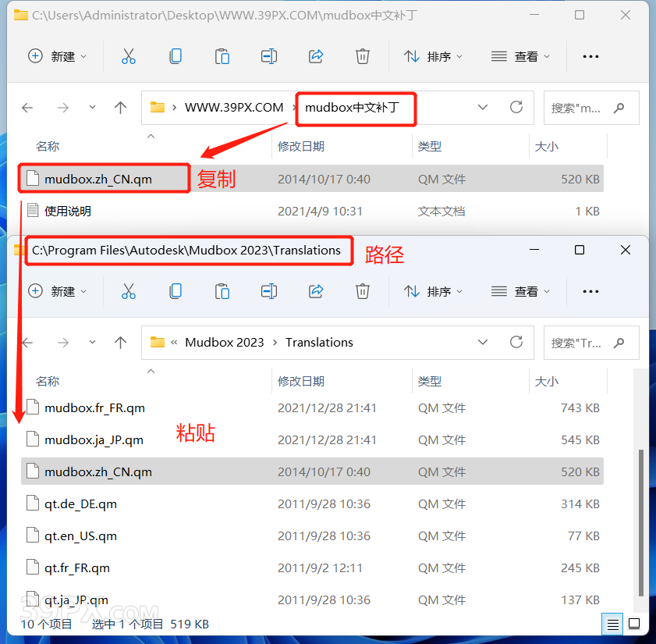Viewport: 656px width, 644px height.
Task: Select the mudbox.ja_JP.qm file
Action: click(94, 439)
